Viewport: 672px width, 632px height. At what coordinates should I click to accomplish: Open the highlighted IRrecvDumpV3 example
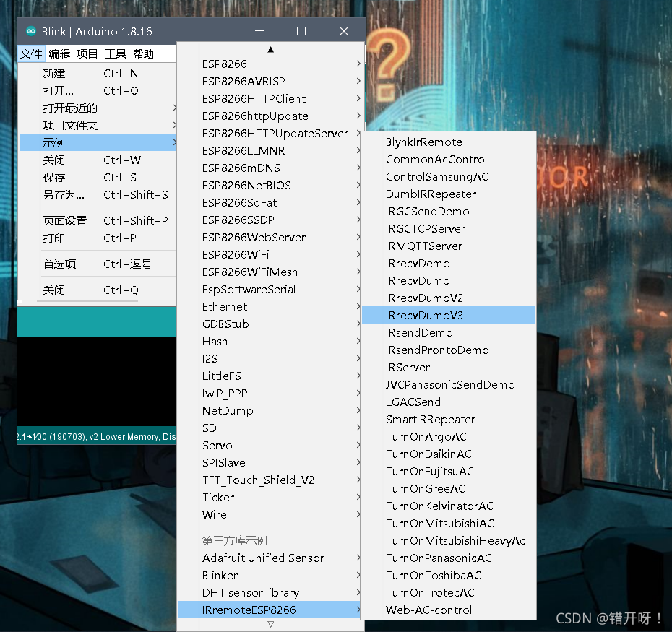pyautogui.click(x=448, y=316)
